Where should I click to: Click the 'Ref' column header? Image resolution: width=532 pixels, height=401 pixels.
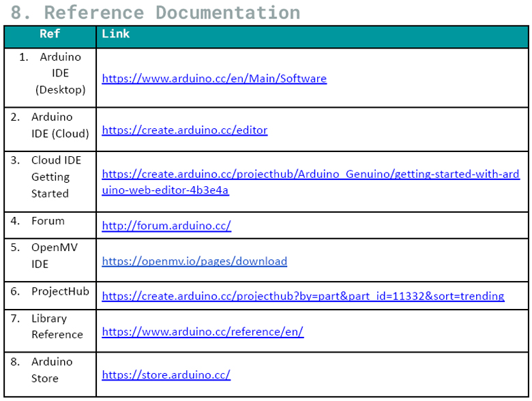coord(50,34)
